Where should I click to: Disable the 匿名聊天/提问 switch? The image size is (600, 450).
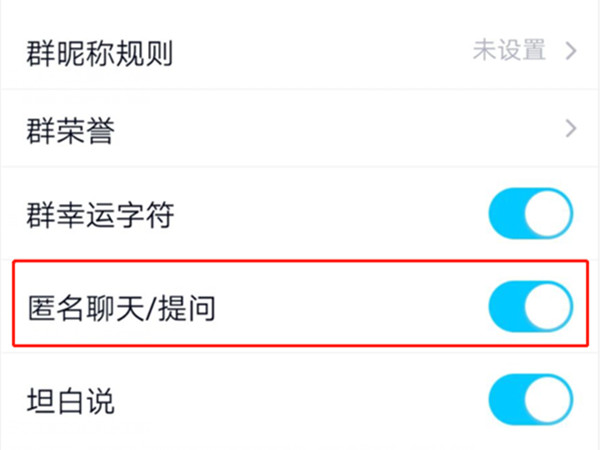click(530, 306)
